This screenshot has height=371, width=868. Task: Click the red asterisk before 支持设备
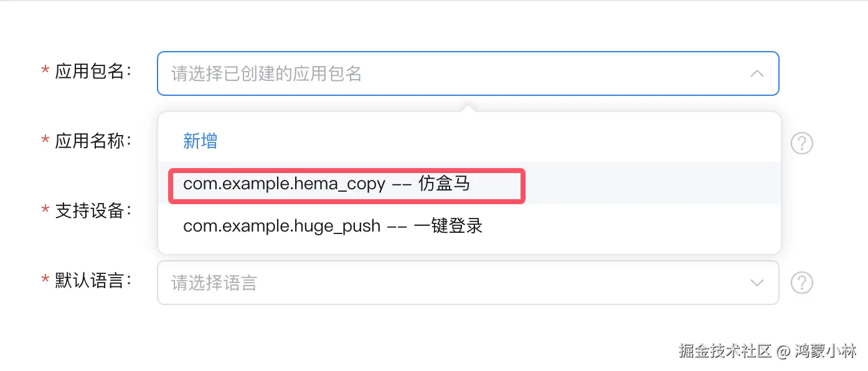(x=45, y=210)
